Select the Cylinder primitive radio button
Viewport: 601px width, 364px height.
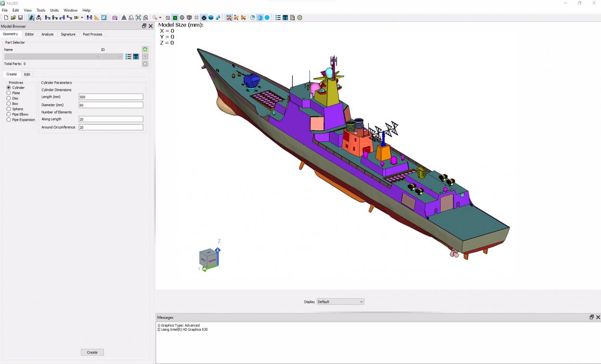(x=9, y=88)
